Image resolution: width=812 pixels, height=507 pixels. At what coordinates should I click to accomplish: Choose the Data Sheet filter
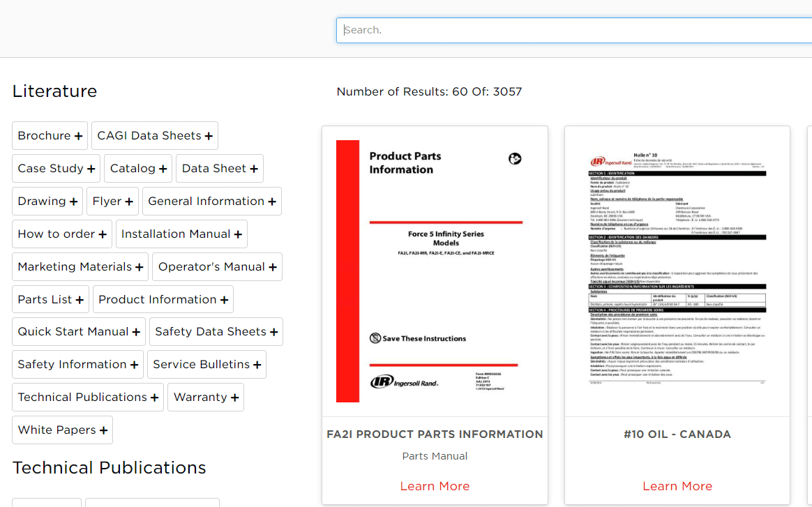tap(220, 168)
